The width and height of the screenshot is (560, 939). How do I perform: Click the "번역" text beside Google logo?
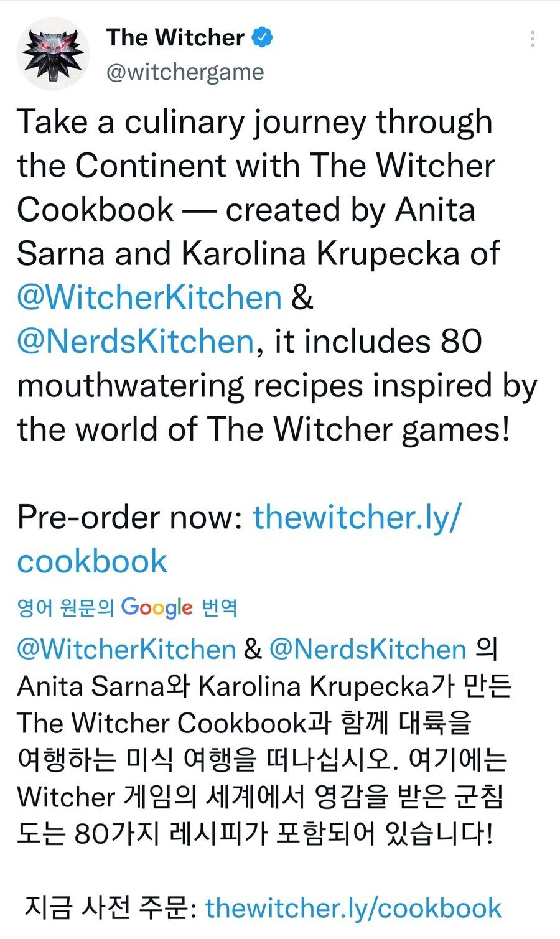click(x=220, y=607)
